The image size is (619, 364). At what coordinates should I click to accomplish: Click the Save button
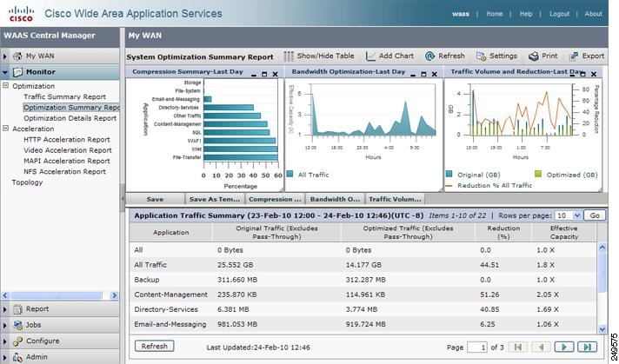[155, 199]
